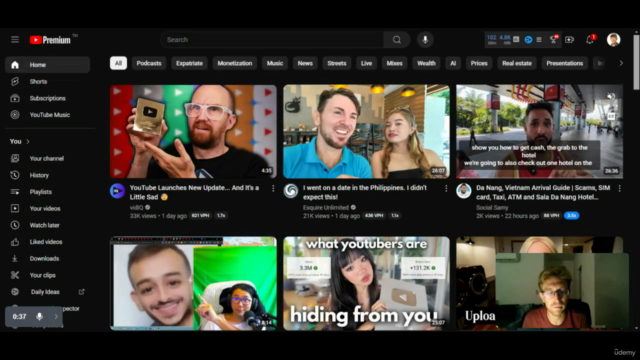Select the Monetization filter chip
The height and width of the screenshot is (360, 640).
click(235, 63)
